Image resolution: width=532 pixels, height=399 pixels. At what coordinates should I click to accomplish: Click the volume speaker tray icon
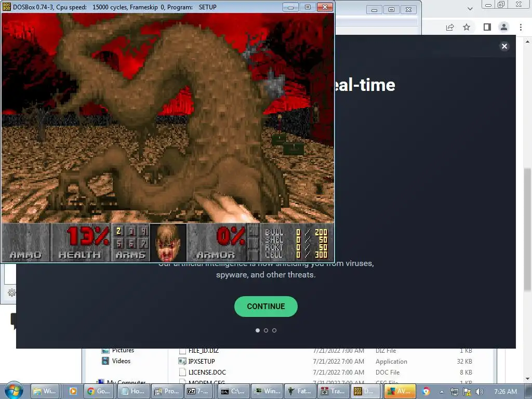(x=480, y=392)
